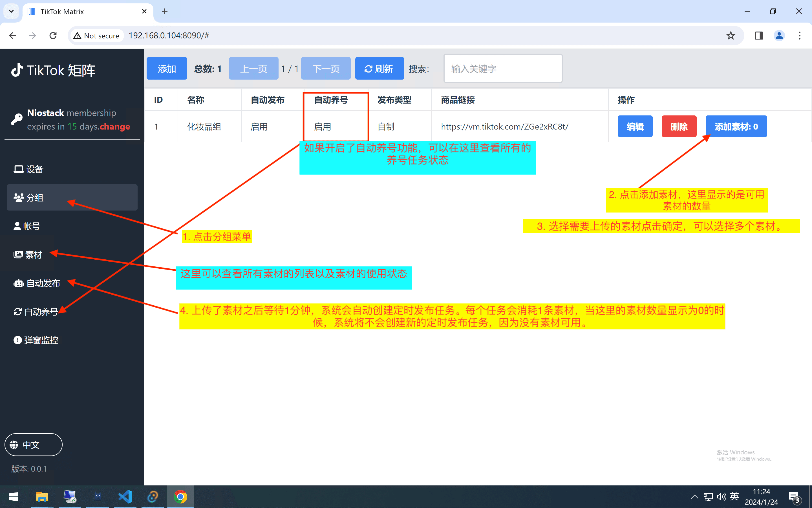Open the Chrome profile avatar
The image size is (812, 508).
tap(779, 35)
